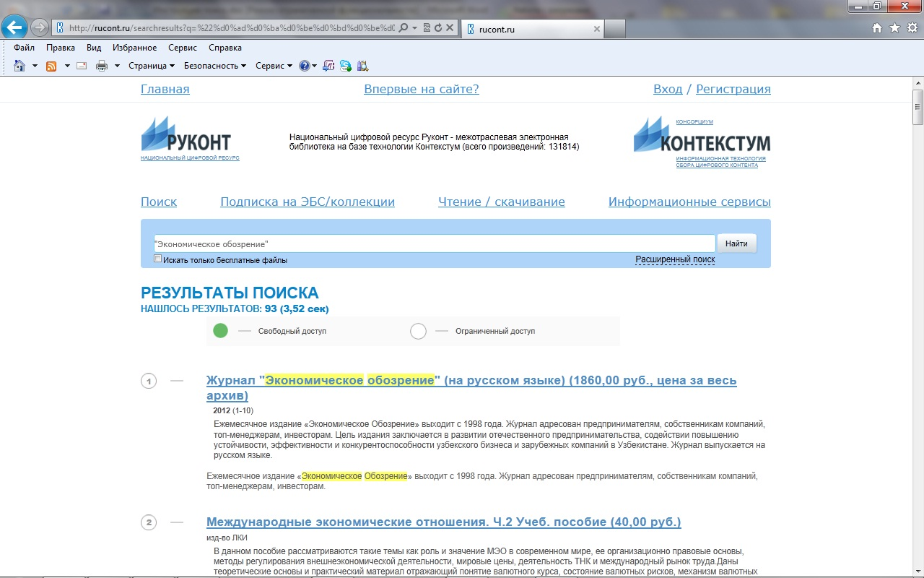Viewport: 924px width, 578px height.
Task: Open Подписка на ЭБС/коллекции link
Action: click(308, 202)
